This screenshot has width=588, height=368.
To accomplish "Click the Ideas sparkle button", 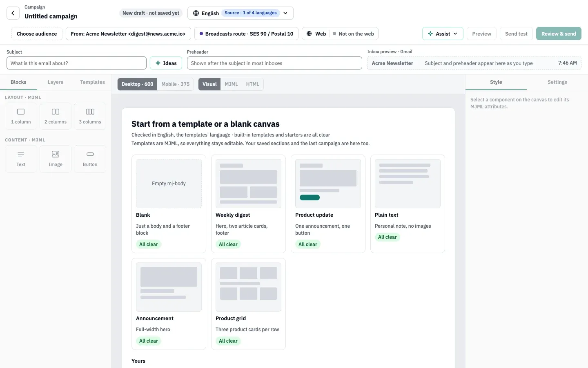I will click(166, 63).
